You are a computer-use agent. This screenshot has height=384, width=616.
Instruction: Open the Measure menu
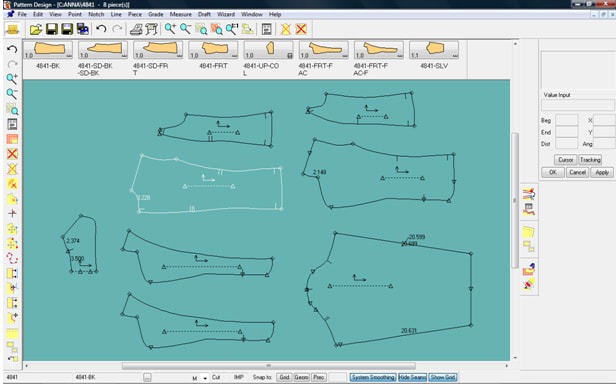pyautogui.click(x=181, y=14)
